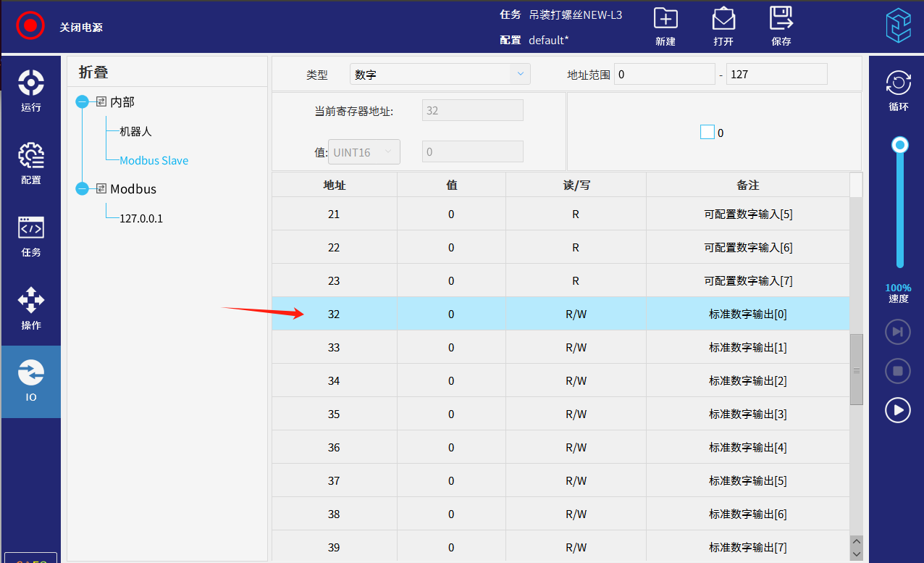Screen dimensions: 924x563
Task: Click the address range end field 127
Action: point(776,74)
